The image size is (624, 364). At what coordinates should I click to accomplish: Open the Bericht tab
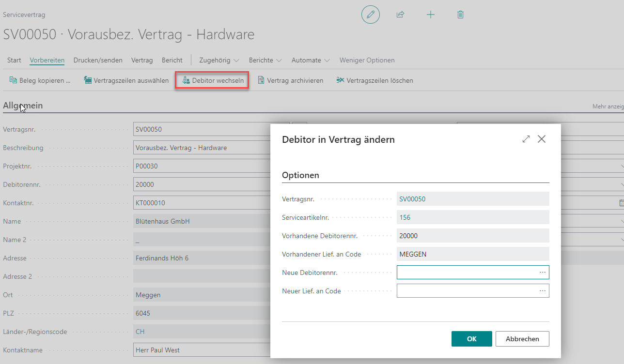point(172,60)
